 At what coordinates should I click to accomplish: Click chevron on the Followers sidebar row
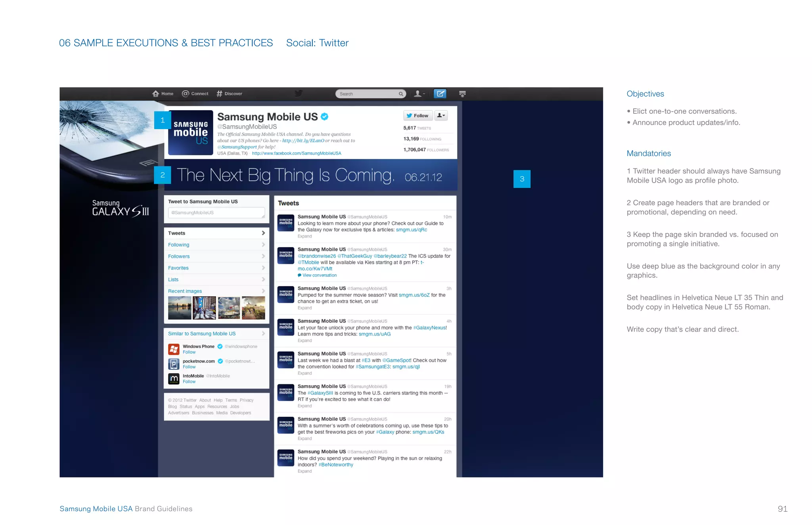pyautogui.click(x=263, y=256)
